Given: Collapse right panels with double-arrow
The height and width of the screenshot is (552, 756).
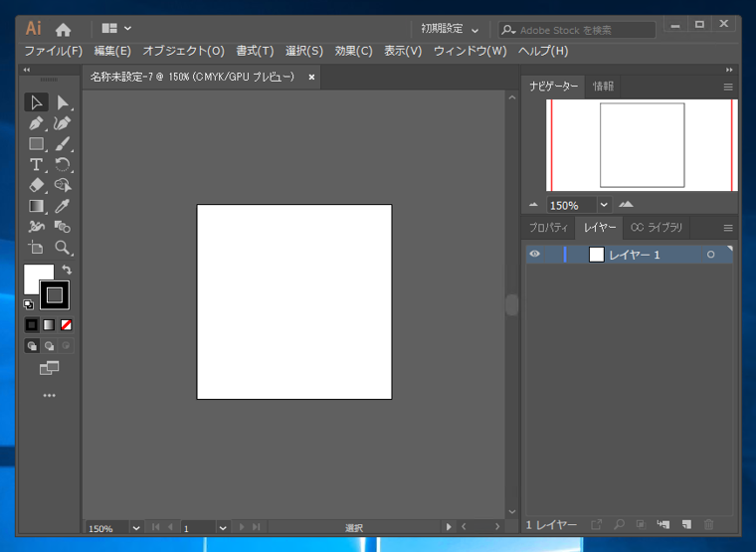Looking at the screenshot, I should point(729,70).
